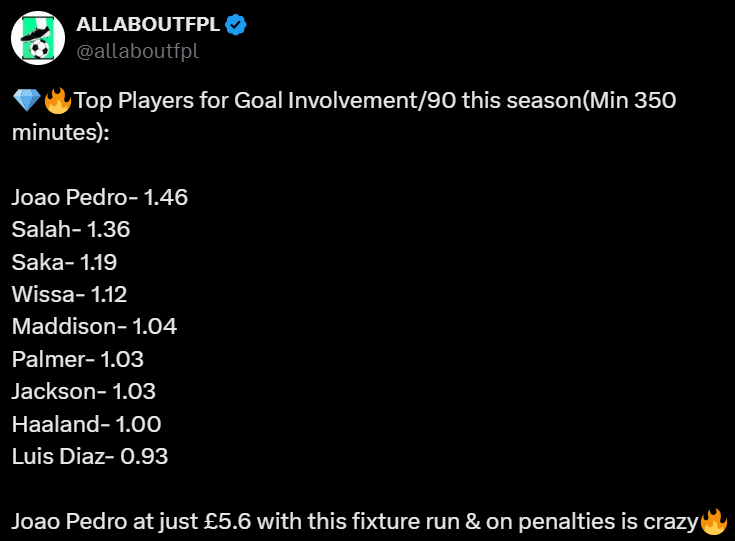Click the diamond emoji in tweet
Screen dimensions: 735x541
27,100
